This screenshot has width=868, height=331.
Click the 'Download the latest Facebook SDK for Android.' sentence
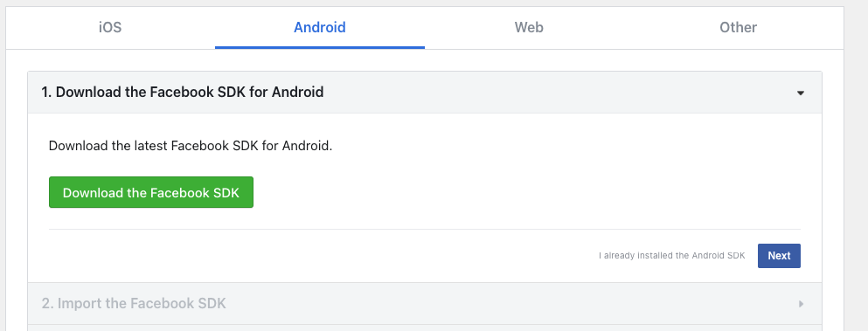(x=191, y=146)
